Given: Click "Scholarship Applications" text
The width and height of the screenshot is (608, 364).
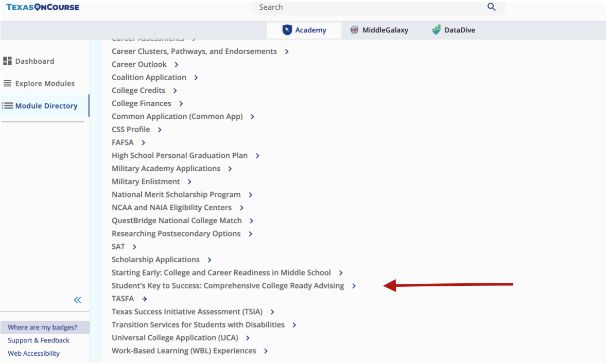Looking at the screenshot, I should click(155, 260).
